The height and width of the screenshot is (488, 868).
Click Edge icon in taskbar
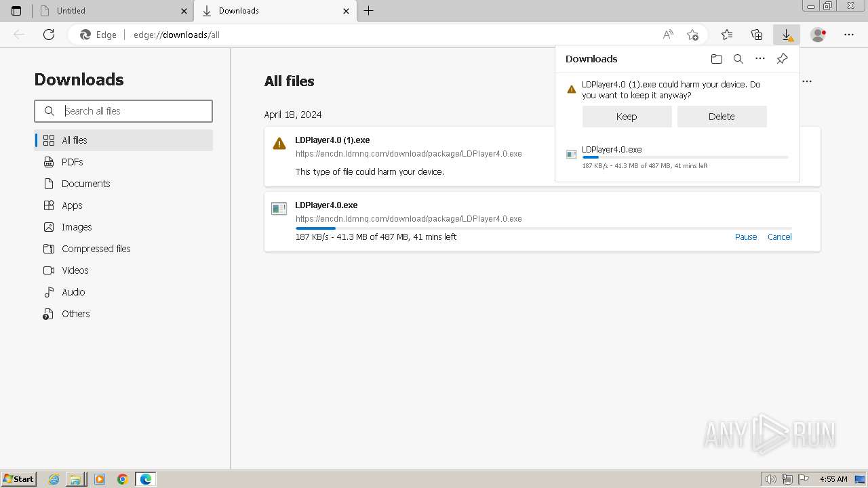click(146, 479)
